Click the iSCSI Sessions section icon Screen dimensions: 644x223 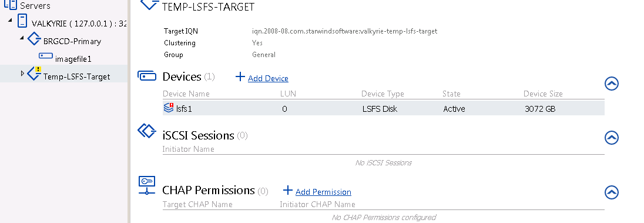pyautogui.click(x=147, y=131)
